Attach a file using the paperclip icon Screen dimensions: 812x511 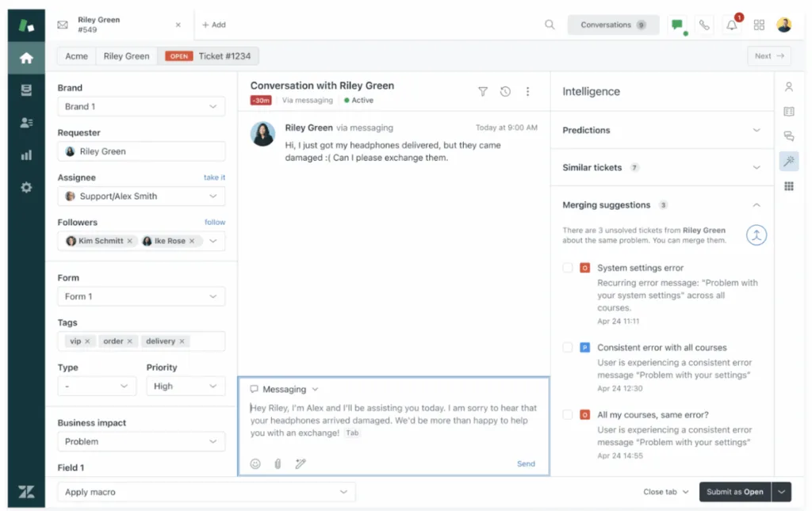277,463
